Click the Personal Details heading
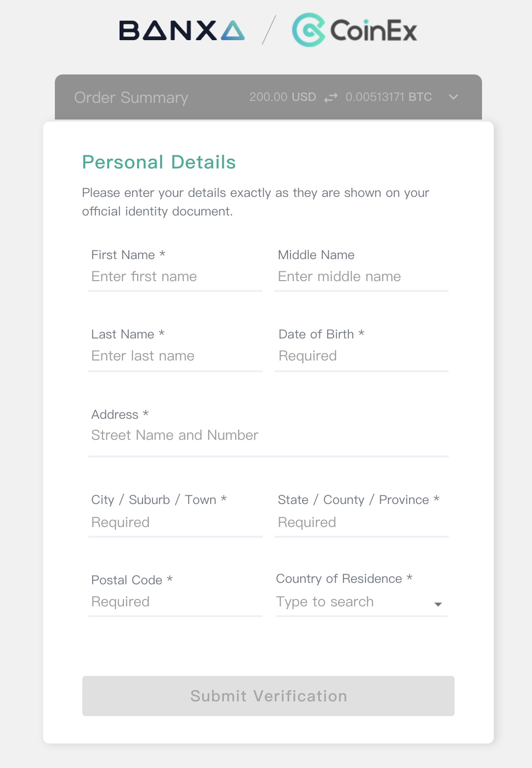This screenshot has height=768, width=532. click(159, 162)
